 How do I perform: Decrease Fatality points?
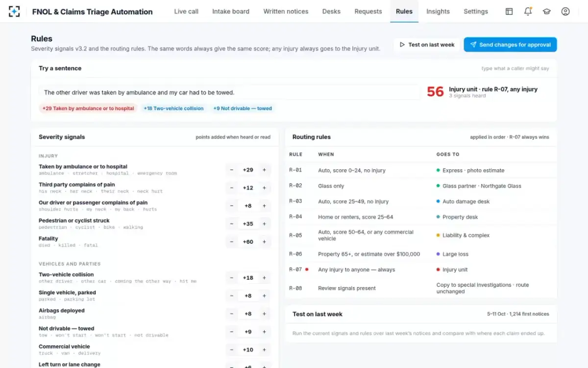[x=232, y=242]
